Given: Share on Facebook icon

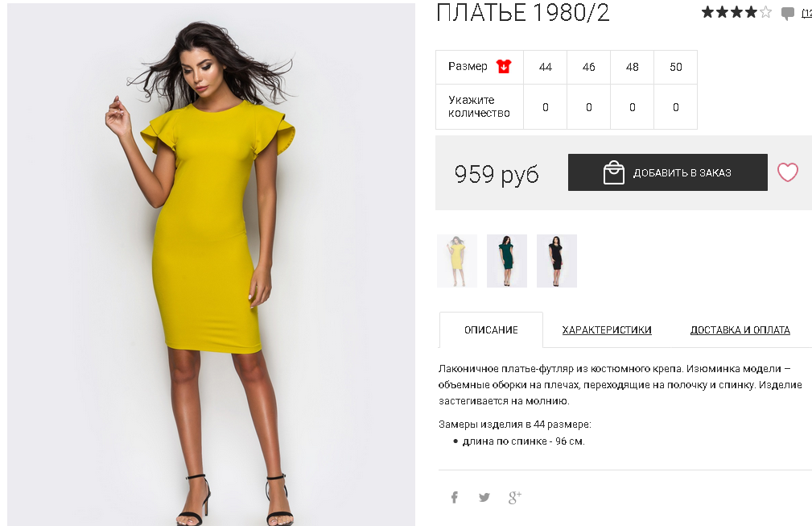Looking at the screenshot, I should 454,498.
